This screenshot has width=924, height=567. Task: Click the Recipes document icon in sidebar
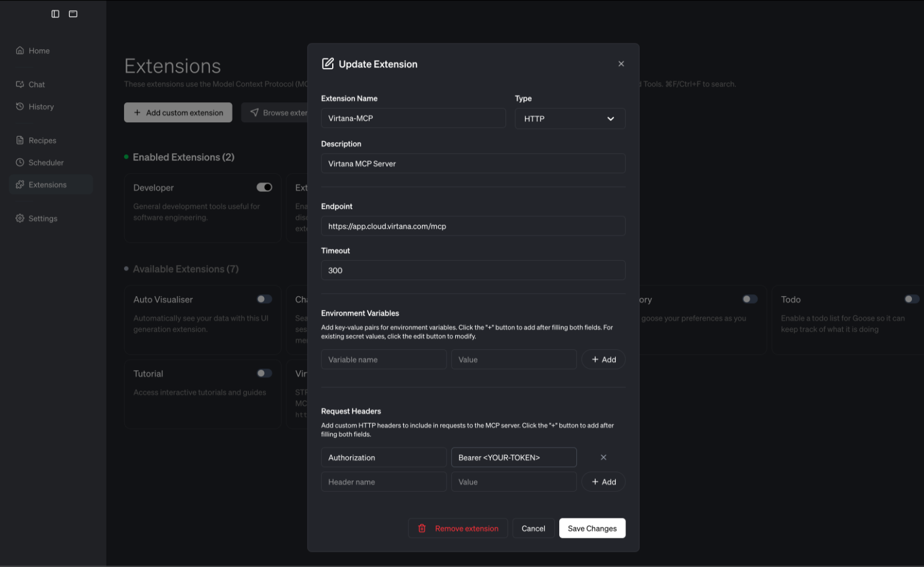(20, 140)
